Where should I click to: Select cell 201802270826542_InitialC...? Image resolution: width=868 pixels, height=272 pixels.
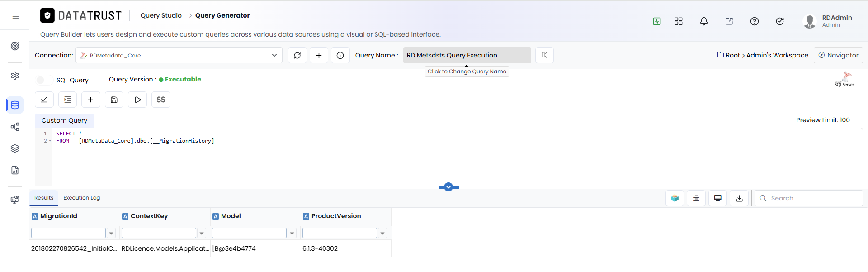coord(75,248)
